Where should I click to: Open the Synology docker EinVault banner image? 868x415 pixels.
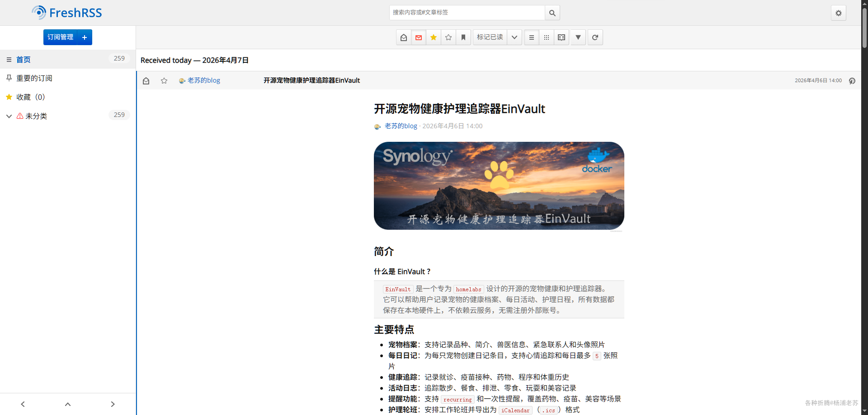point(499,186)
